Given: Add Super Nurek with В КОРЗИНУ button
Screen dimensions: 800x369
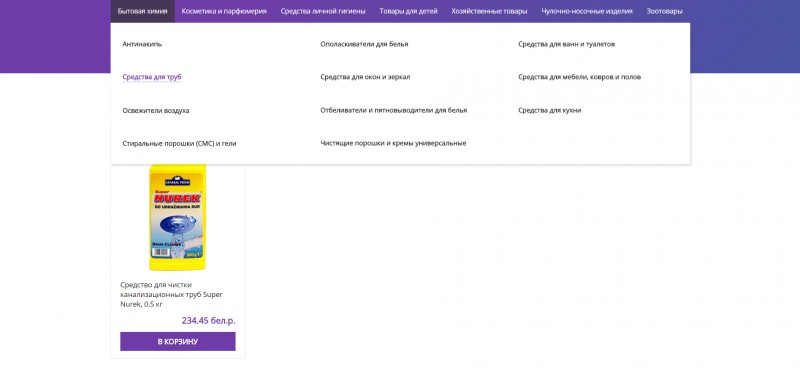Looking at the screenshot, I should [178, 341].
